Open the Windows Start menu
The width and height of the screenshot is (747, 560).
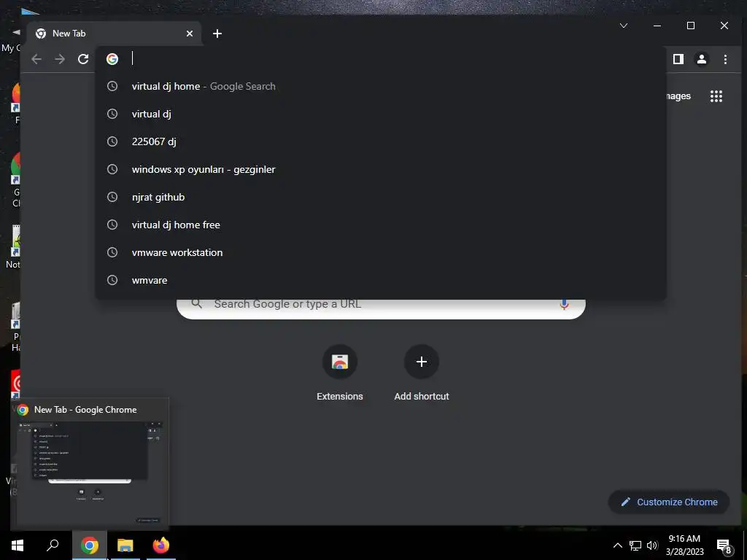(x=18, y=545)
